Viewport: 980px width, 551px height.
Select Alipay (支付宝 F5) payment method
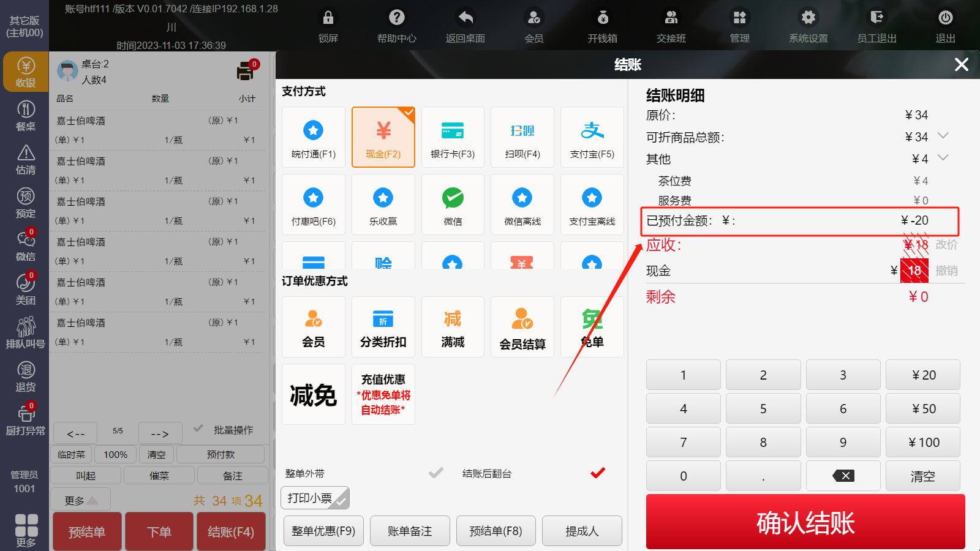[592, 137]
